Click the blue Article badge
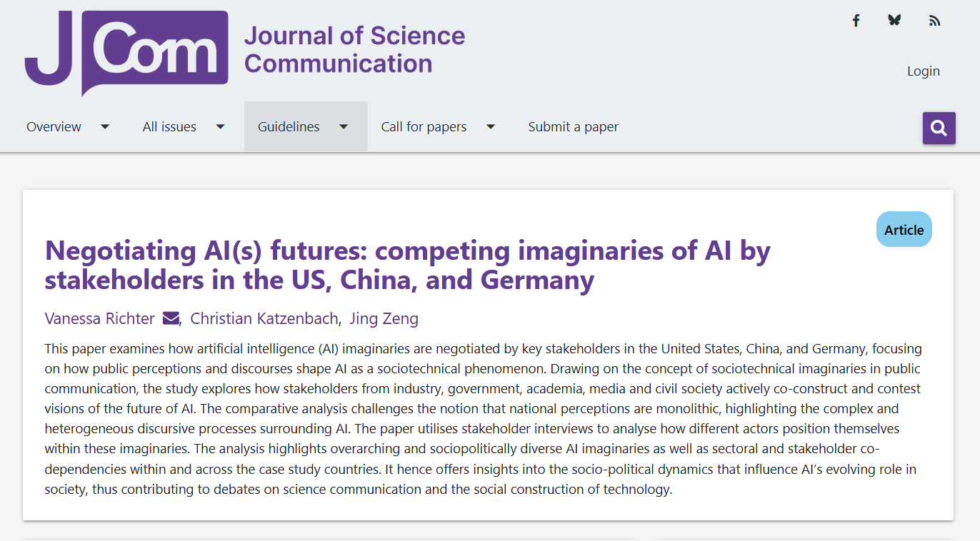This screenshot has width=980, height=541. [x=904, y=230]
